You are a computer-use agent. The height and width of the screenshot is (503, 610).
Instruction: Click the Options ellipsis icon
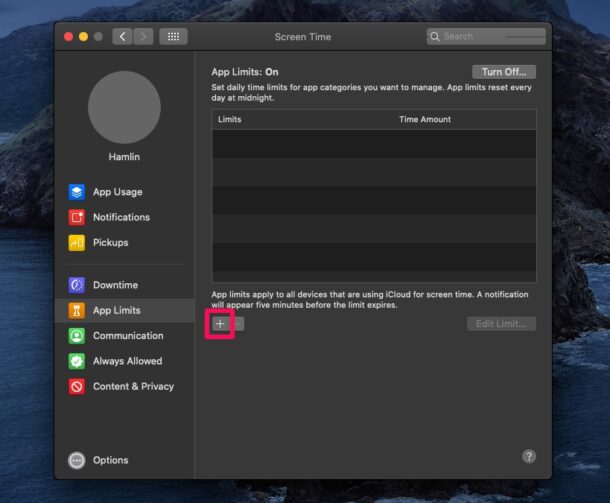[77, 460]
